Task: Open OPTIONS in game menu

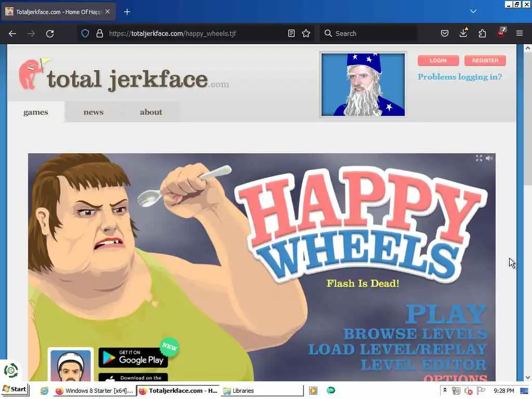Action: pos(455,377)
